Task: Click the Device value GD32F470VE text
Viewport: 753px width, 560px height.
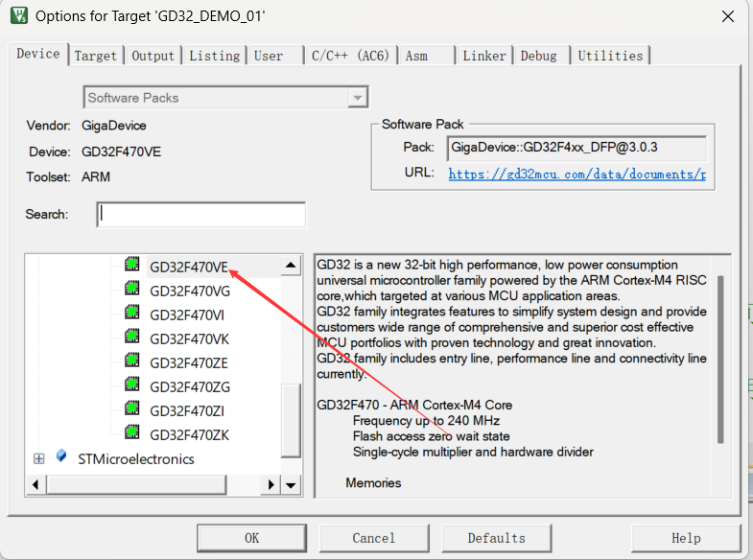Action: coord(121,152)
